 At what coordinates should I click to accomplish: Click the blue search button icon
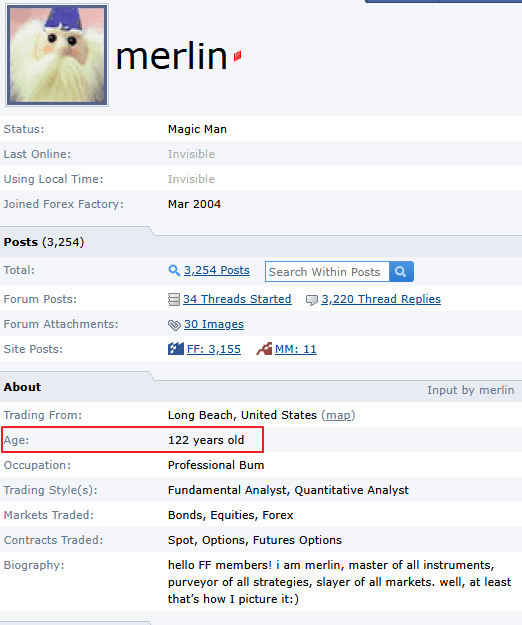401,272
